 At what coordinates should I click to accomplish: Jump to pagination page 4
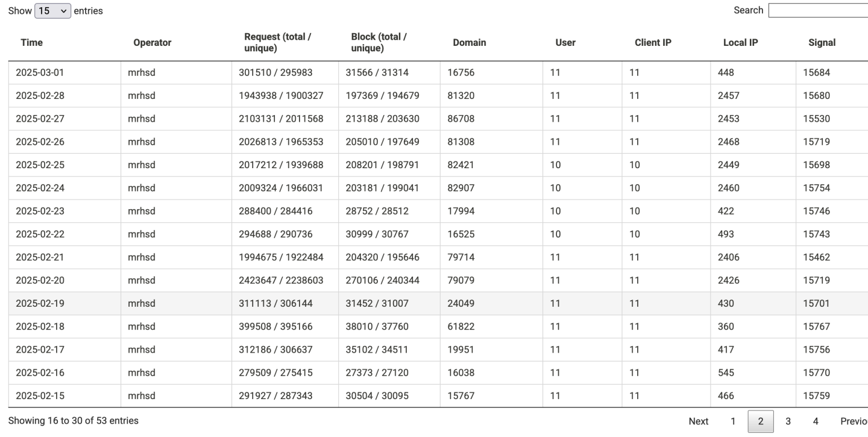coord(815,421)
